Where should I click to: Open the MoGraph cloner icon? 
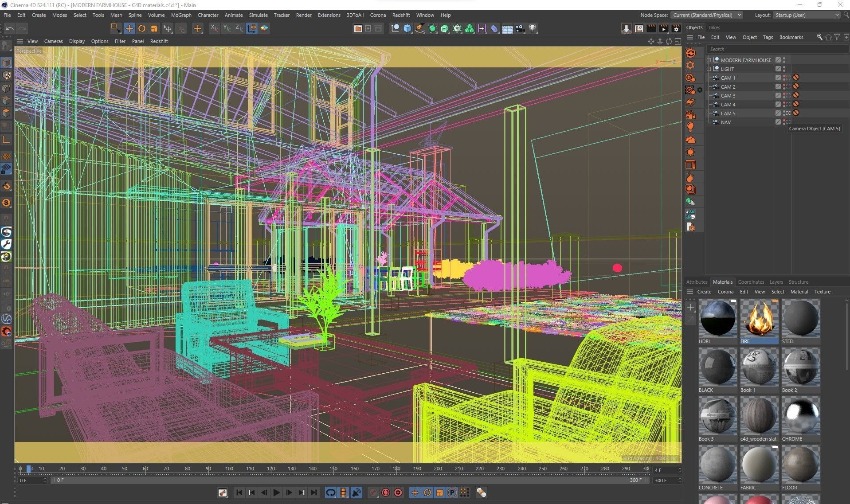click(470, 28)
